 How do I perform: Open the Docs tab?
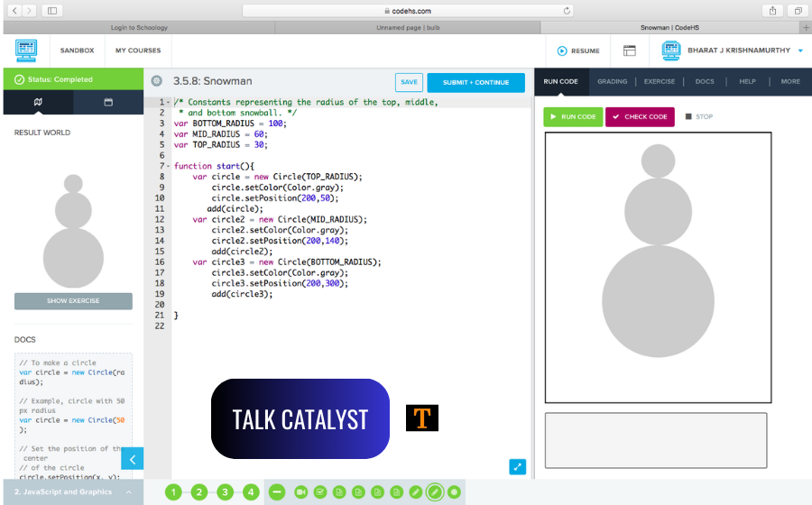pos(705,81)
